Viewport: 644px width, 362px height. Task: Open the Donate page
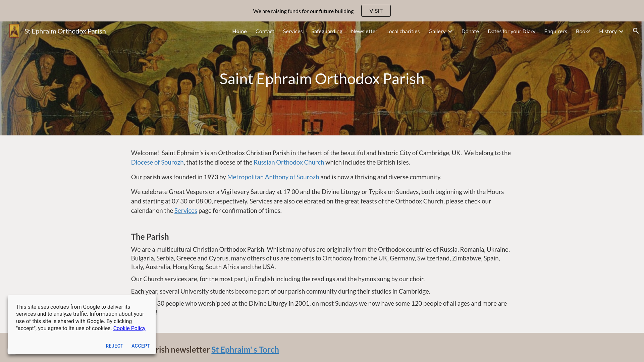pos(470,31)
